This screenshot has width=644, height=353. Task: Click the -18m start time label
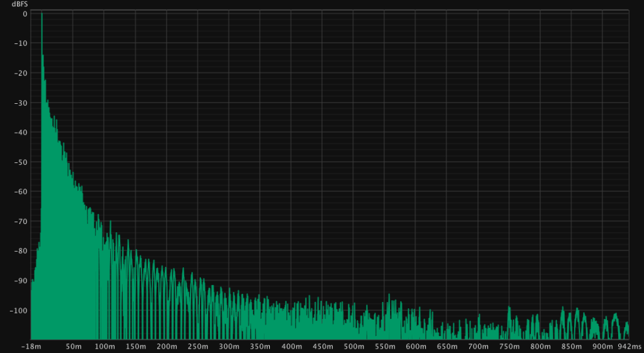pyautogui.click(x=32, y=347)
